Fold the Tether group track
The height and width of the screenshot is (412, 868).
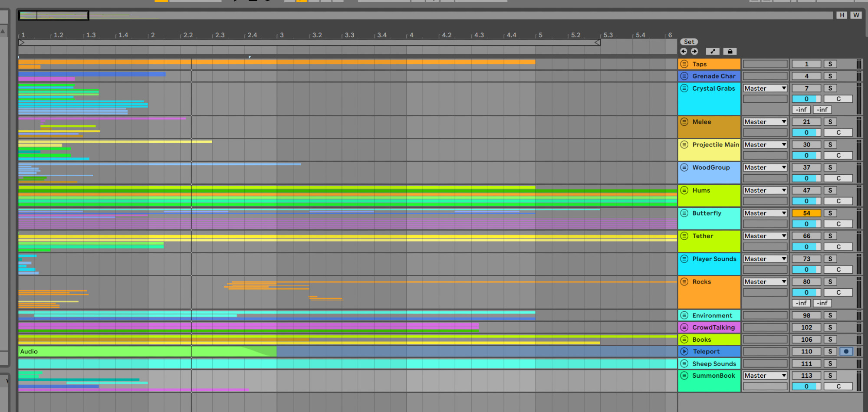pyautogui.click(x=684, y=236)
